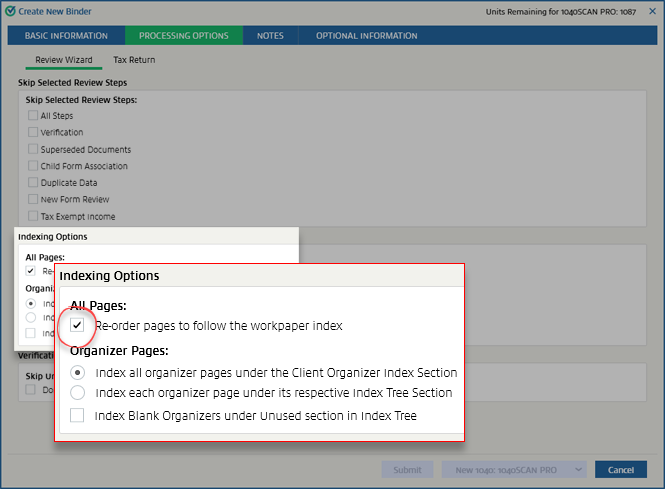Select Index all organizer pages under Client Organizer

coord(77,372)
